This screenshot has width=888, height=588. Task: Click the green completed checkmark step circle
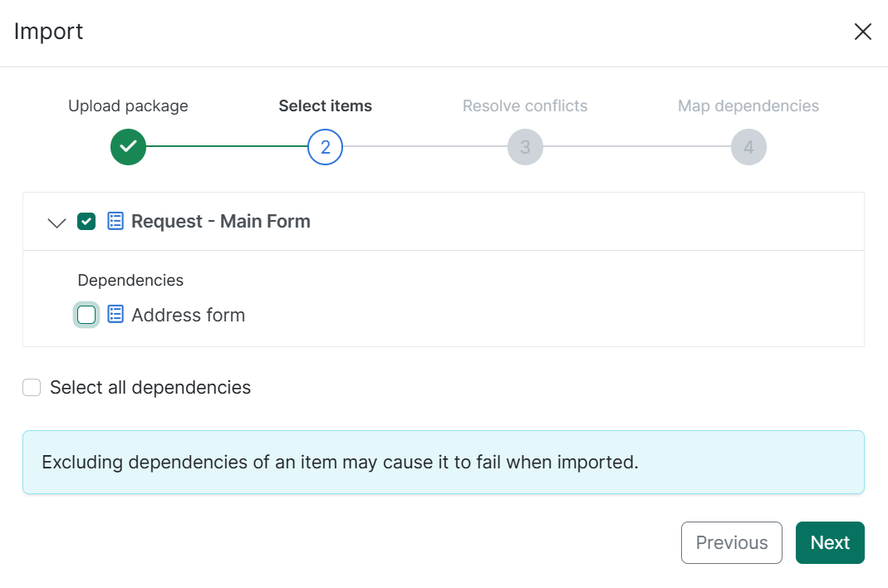[x=128, y=147]
